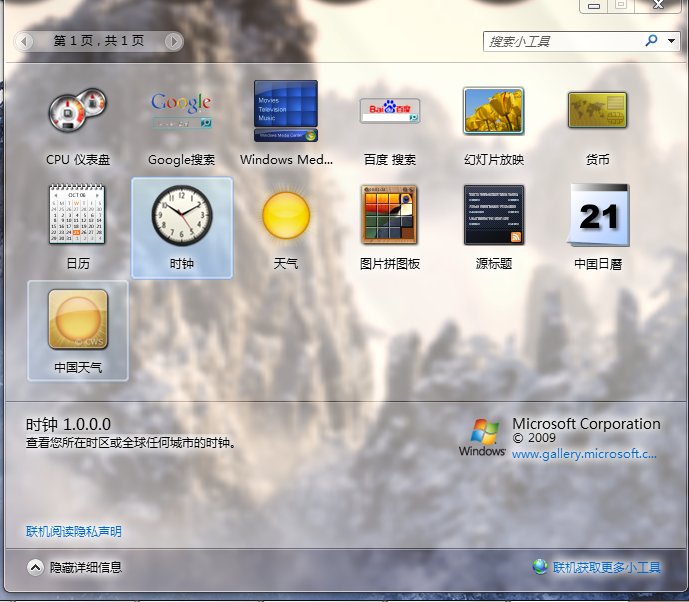The image size is (689, 602).
Task: Select the 源标题 feed headlines gadget
Action: pyautogui.click(x=494, y=214)
